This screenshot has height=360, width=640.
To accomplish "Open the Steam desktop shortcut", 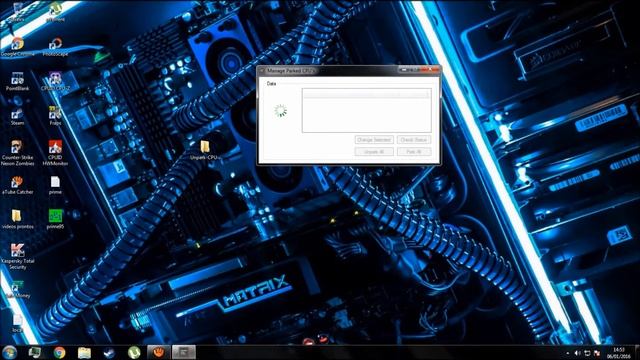I will (17, 116).
